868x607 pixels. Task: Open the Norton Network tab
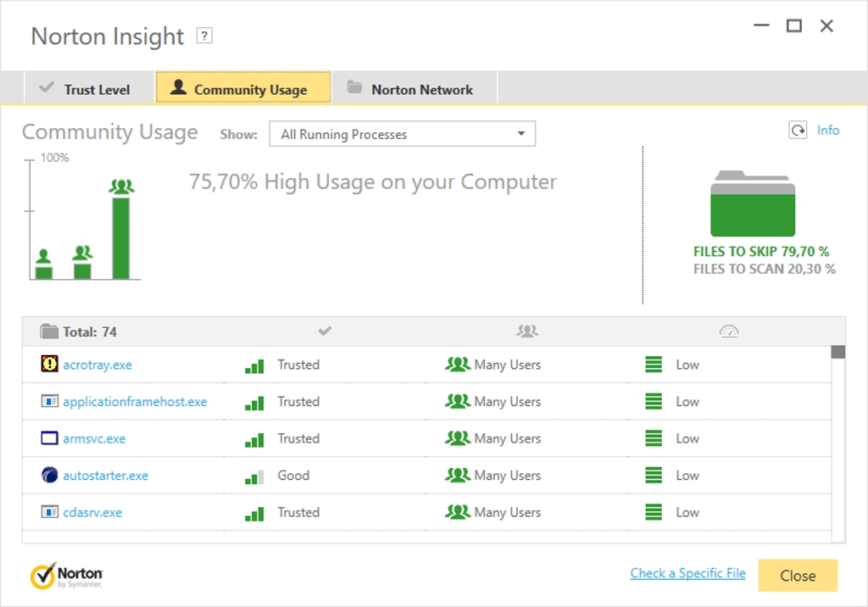coord(412,89)
